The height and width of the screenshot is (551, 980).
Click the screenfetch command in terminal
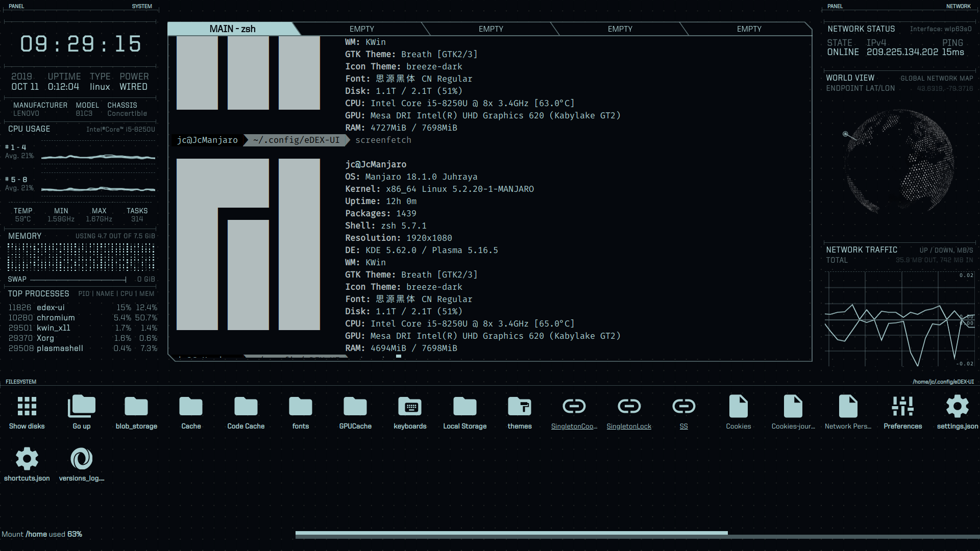pyautogui.click(x=383, y=140)
